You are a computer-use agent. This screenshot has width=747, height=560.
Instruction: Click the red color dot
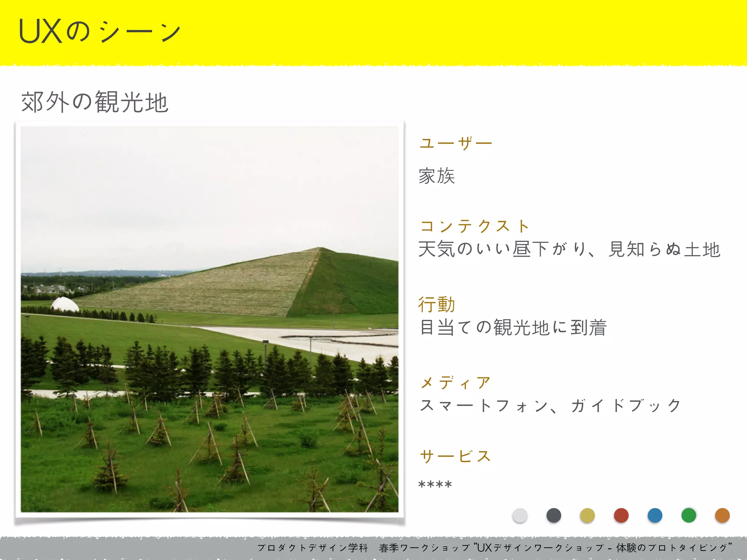tap(621, 516)
